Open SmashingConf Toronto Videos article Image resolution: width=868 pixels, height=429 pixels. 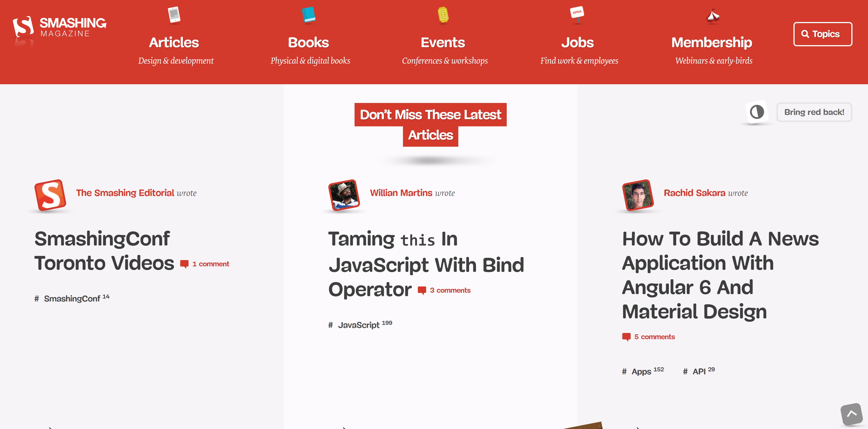[104, 251]
